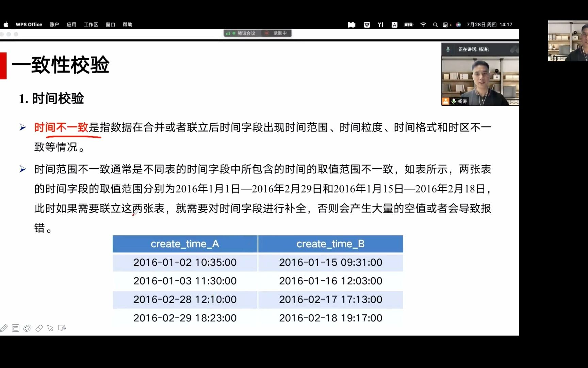Viewport: 588px width, 368px height.
Task: Open the 工作区 menu
Action: click(x=91, y=25)
